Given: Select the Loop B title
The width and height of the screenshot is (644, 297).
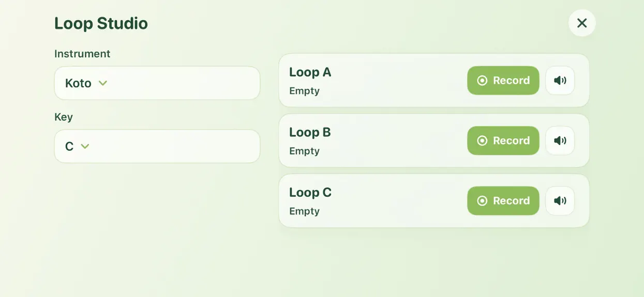Looking at the screenshot, I should 310,132.
